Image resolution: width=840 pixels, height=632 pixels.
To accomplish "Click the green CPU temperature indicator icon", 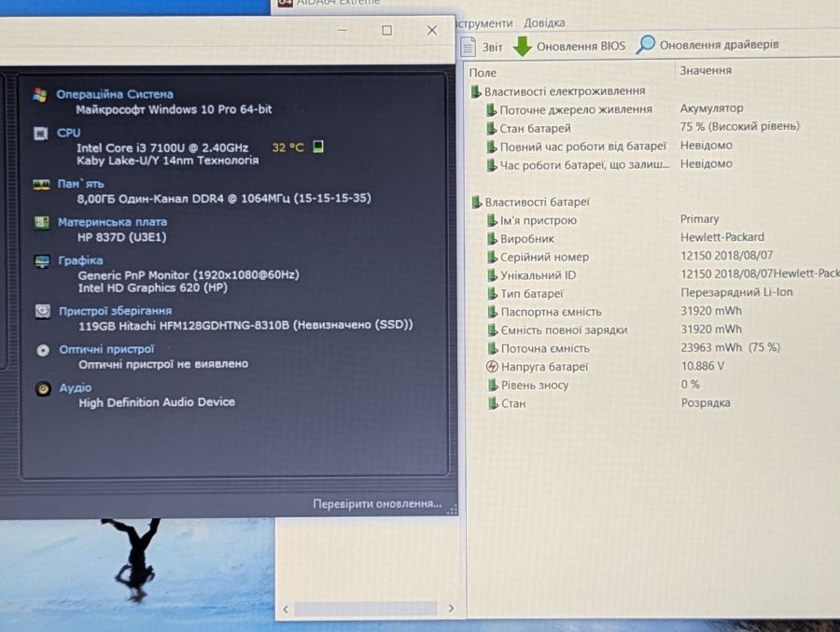I will point(318,147).
